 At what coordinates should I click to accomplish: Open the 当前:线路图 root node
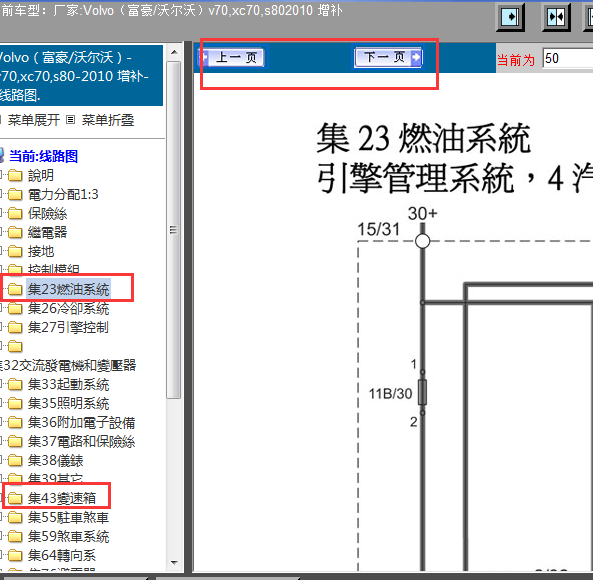[43, 156]
